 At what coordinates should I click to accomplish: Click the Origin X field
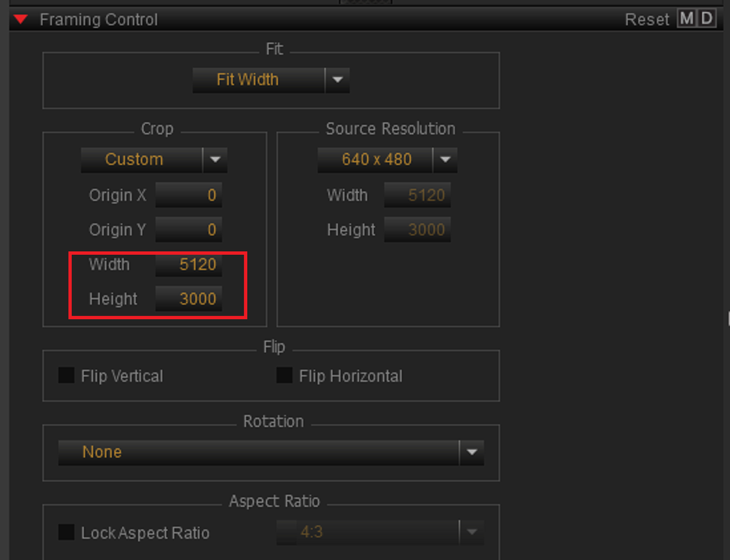click(188, 195)
